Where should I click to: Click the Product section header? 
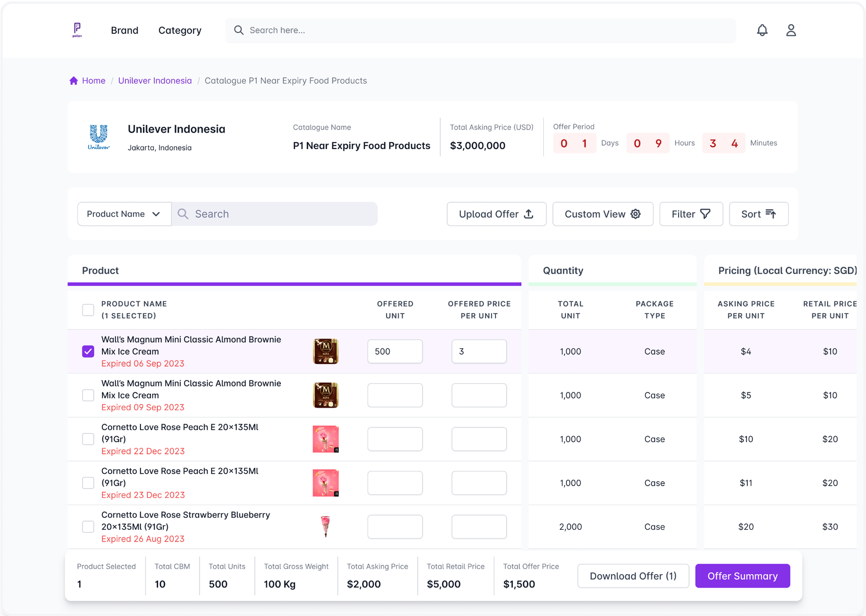(x=100, y=270)
